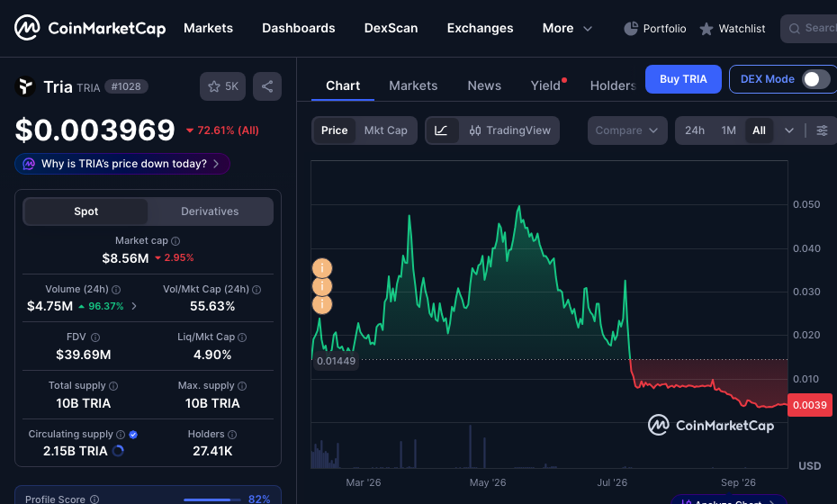The height and width of the screenshot is (504, 837).
Task: Share the Tria page via share icon
Action: (x=267, y=86)
